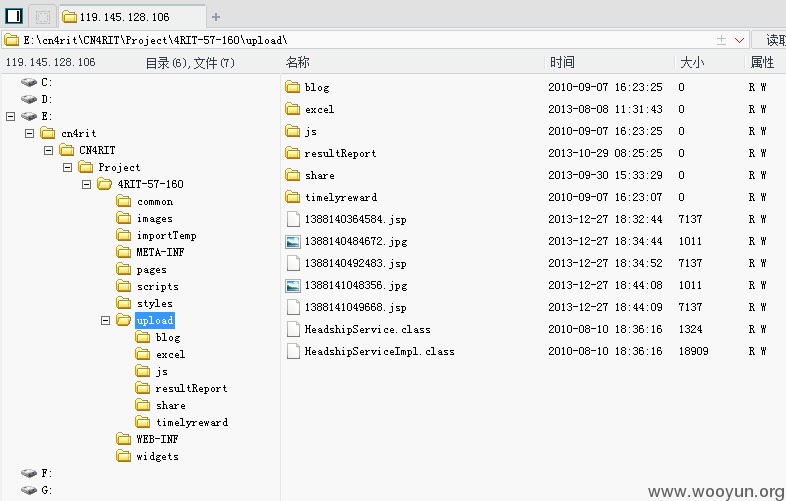Screen dimensions: 786x501
Task: Sort by the 大小 column header
Action: tap(692, 62)
